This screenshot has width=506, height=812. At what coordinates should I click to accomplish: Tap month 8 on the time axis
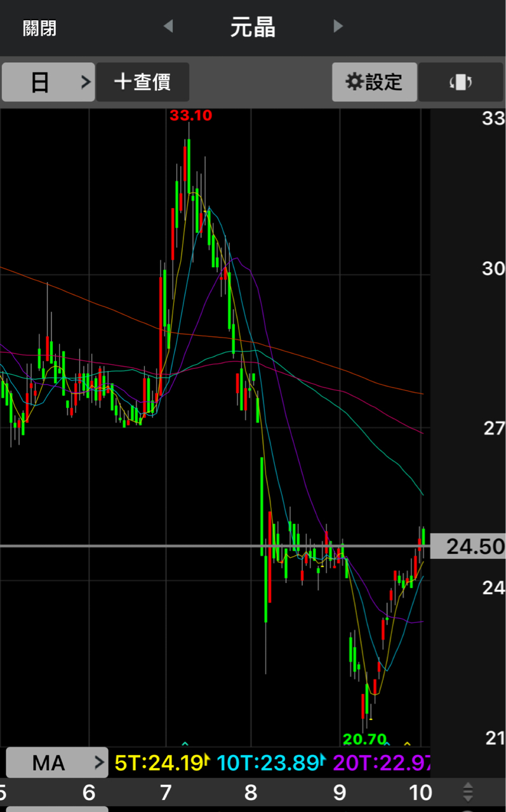coord(251,792)
